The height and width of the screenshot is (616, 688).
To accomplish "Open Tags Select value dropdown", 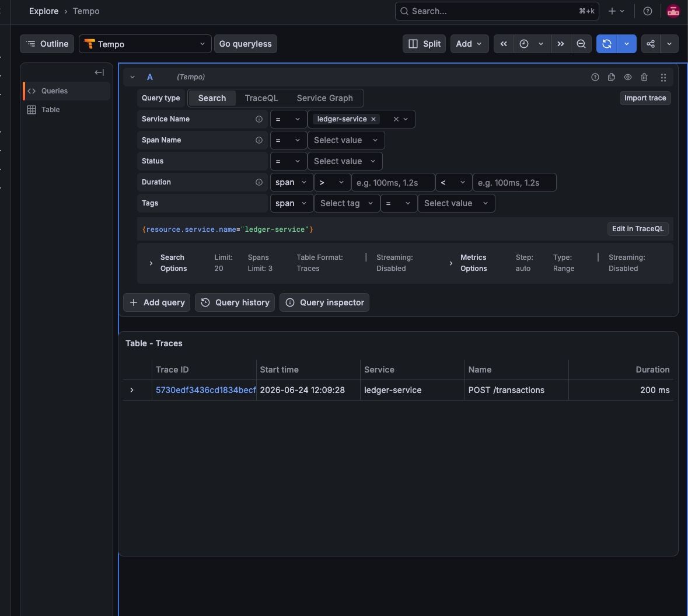I will click(456, 203).
